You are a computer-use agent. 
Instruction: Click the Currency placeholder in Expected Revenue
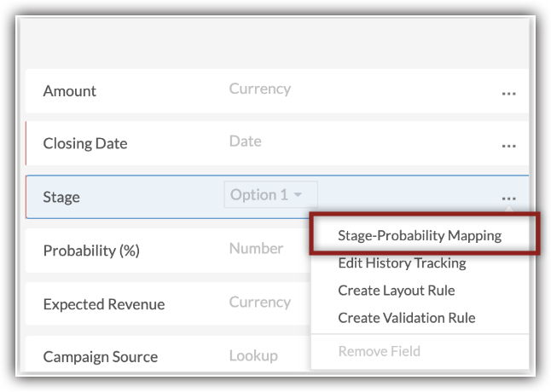pyautogui.click(x=259, y=302)
